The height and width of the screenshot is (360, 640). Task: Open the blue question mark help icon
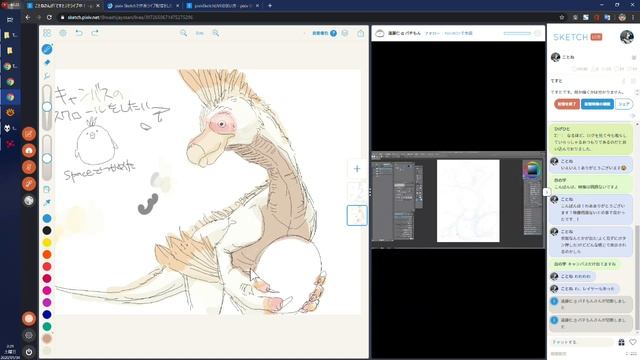coord(333,33)
